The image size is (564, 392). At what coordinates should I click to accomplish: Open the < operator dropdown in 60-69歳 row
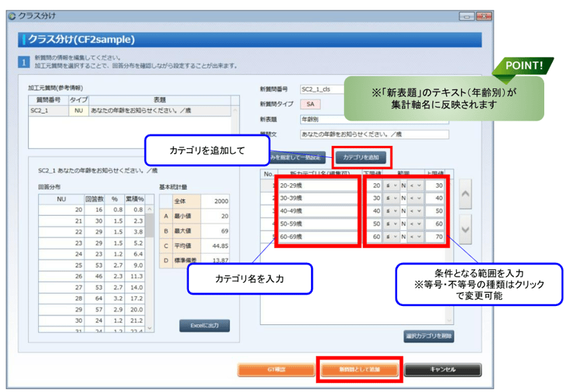point(415,237)
